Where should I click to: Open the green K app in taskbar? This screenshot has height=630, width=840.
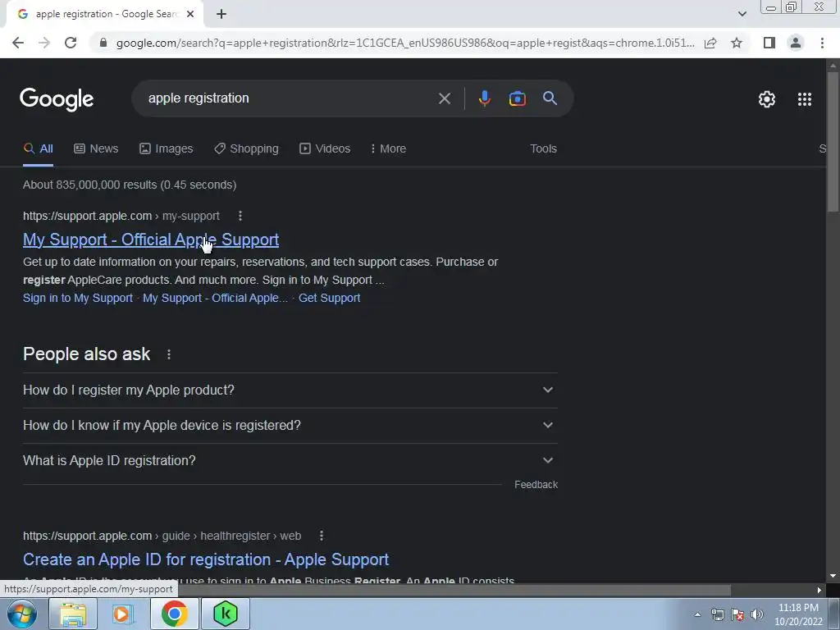tap(225, 614)
